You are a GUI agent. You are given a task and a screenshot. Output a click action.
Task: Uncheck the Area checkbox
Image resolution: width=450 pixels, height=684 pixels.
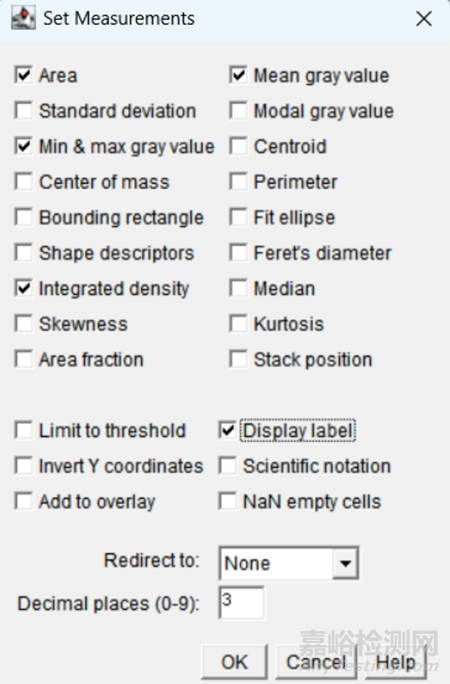pos(23,75)
